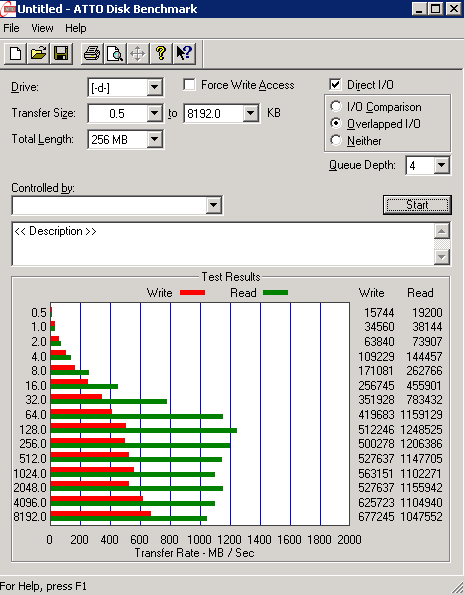Viewport: 465px width, 595px height.
Task: Expand the Total Length dropdown
Action: tap(154, 139)
